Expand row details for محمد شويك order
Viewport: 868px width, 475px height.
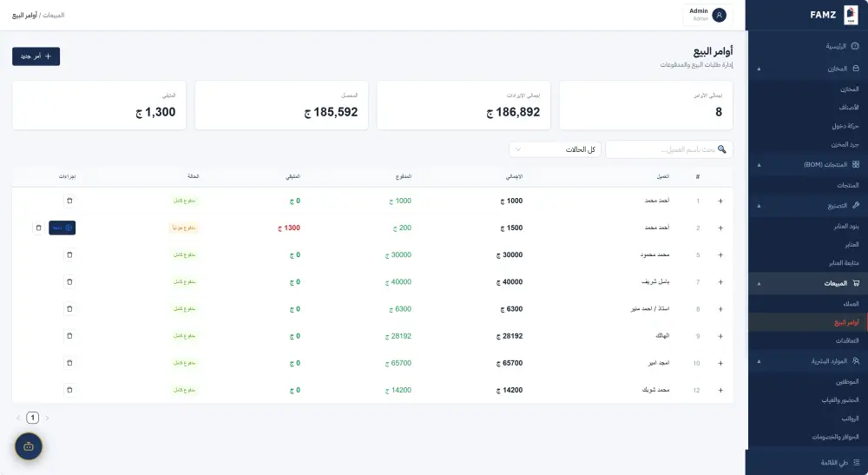coord(720,390)
